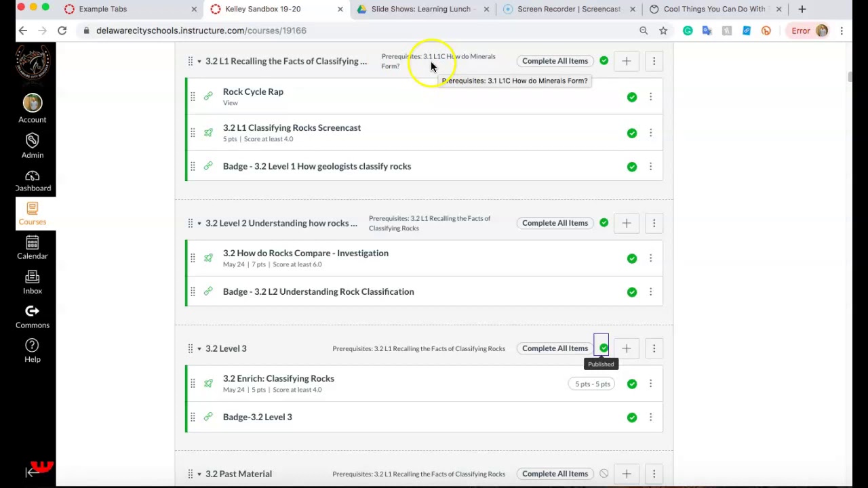868x488 pixels.
Task: Add item to 3.2 Level 2 module
Action: 626,223
